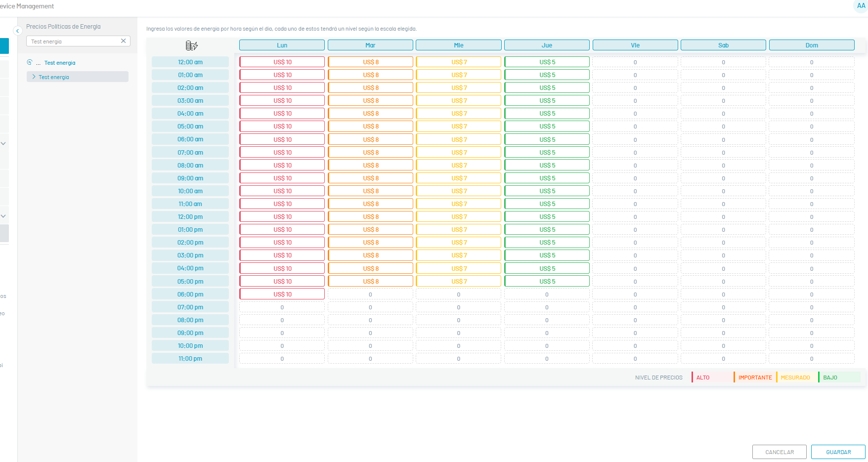This screenshot has height=462, width=868.
Task: Click the back-arrow icon beside the ellipsis
Action: pos(30,62)
